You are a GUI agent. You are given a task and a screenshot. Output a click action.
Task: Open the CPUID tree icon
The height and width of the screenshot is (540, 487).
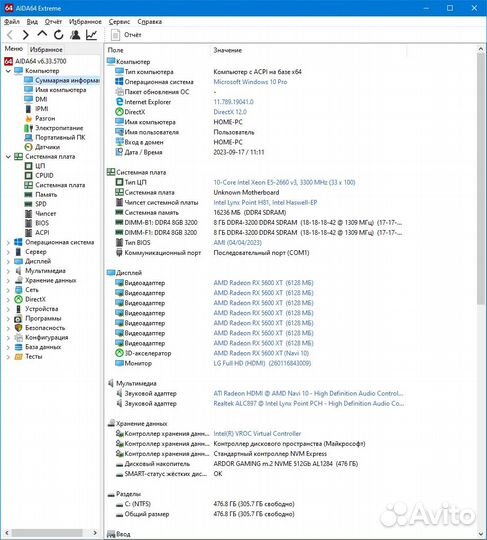pyautogui.click(x=29, y=176)
